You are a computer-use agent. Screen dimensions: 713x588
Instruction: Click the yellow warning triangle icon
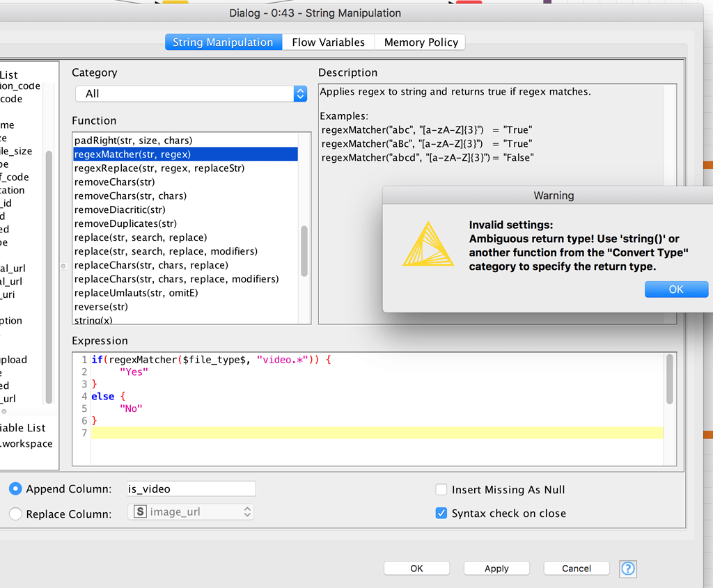point(428,244)
